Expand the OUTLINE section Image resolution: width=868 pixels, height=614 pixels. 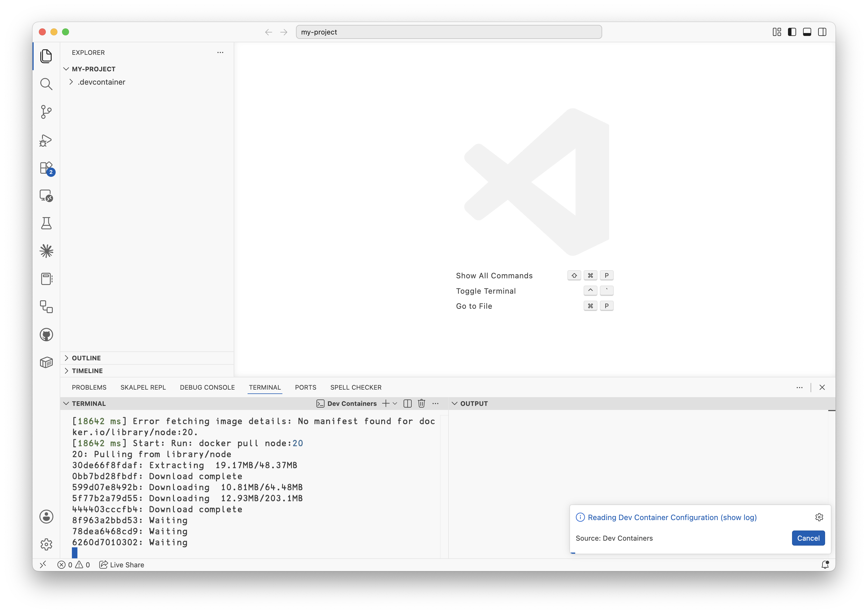(147, 358)
